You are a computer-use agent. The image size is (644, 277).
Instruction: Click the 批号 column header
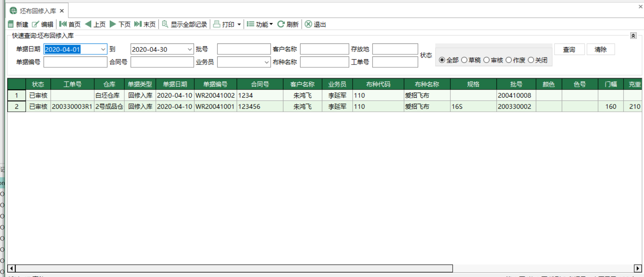coord(516,84)
